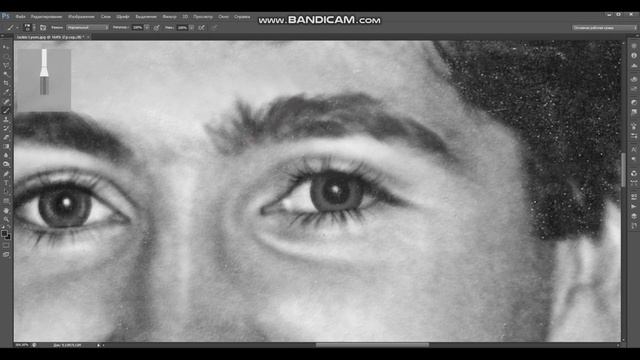
Task: Open status bar info arrow menu
Action: tap(98, 345)
